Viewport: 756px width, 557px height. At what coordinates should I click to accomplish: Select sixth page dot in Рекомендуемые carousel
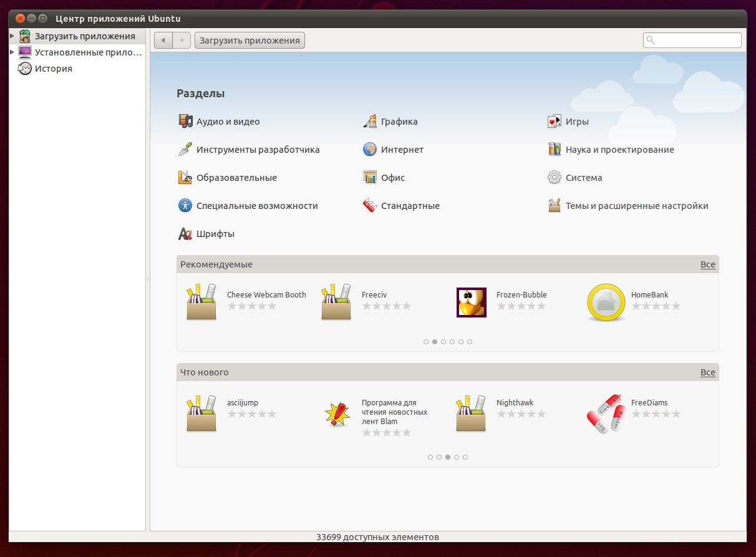click(470, 342)
